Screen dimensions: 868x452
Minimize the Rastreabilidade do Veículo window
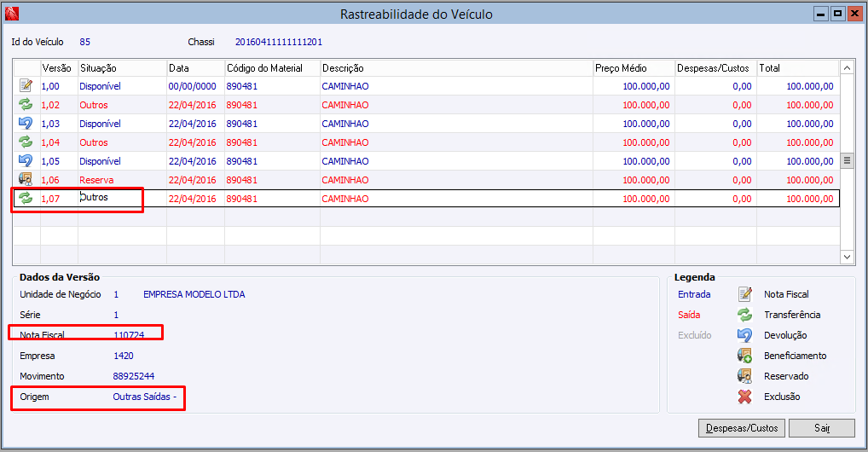[820, 14]
